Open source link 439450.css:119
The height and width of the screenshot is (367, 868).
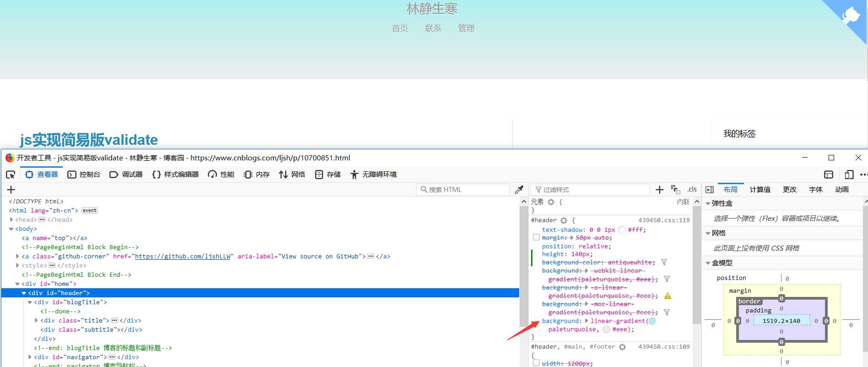[664, 220]
